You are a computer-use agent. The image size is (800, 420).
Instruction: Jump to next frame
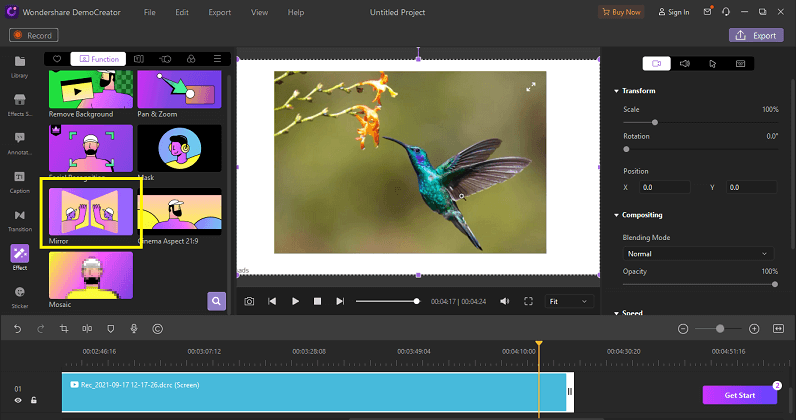[340, 302]
